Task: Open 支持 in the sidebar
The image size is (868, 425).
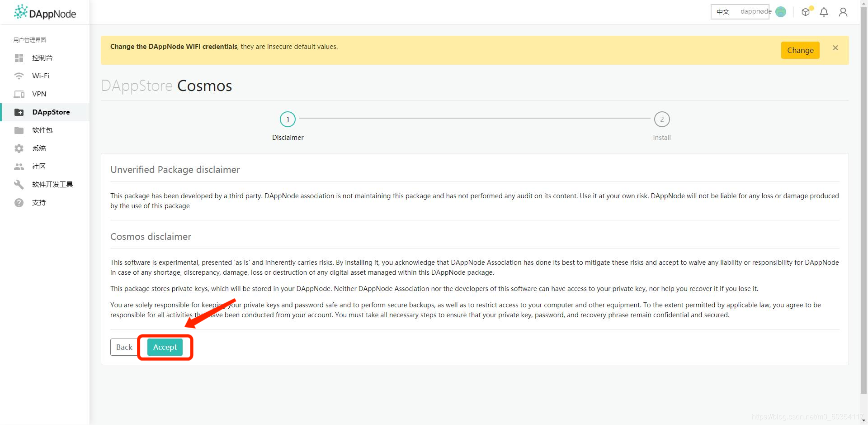Action: point(45,203)
